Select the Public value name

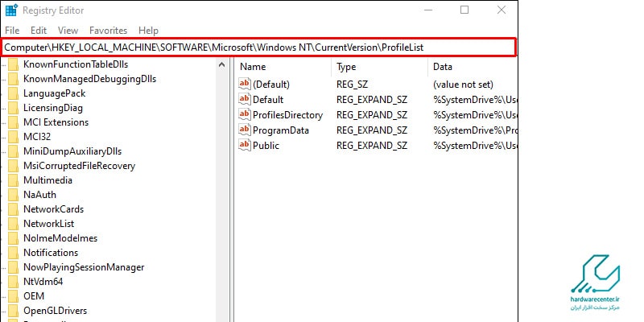coord(266,146)
